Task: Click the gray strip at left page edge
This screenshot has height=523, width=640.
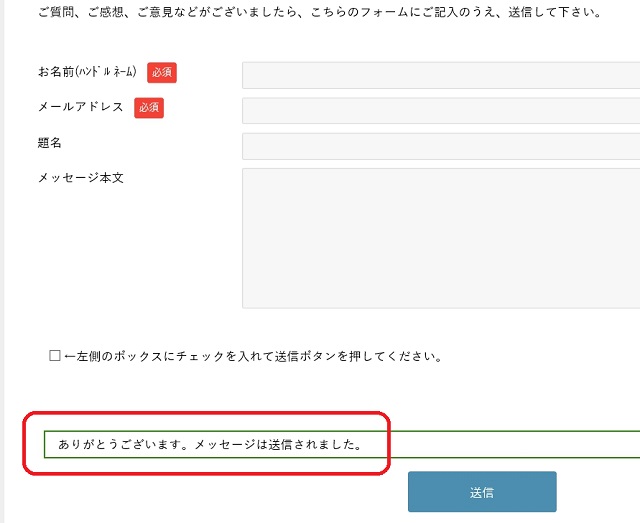Action: point(2,260)
